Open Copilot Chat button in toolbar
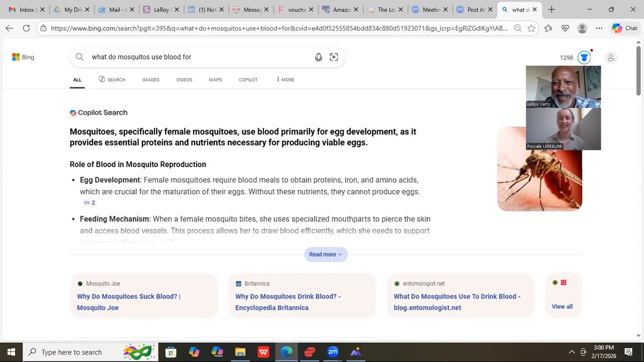This screenshot has width=644, height=362. tap(624, 28)
